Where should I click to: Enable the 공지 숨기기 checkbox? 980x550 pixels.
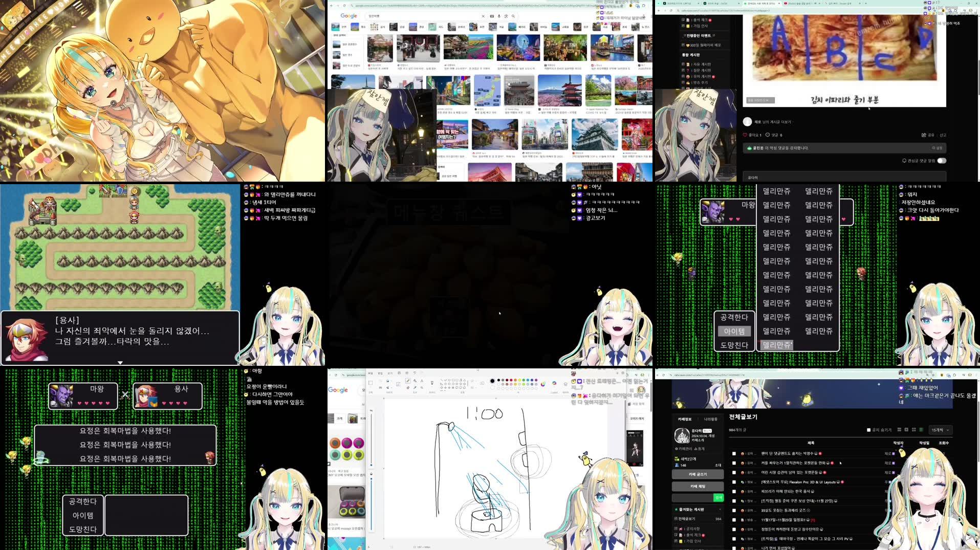point(869,430)
